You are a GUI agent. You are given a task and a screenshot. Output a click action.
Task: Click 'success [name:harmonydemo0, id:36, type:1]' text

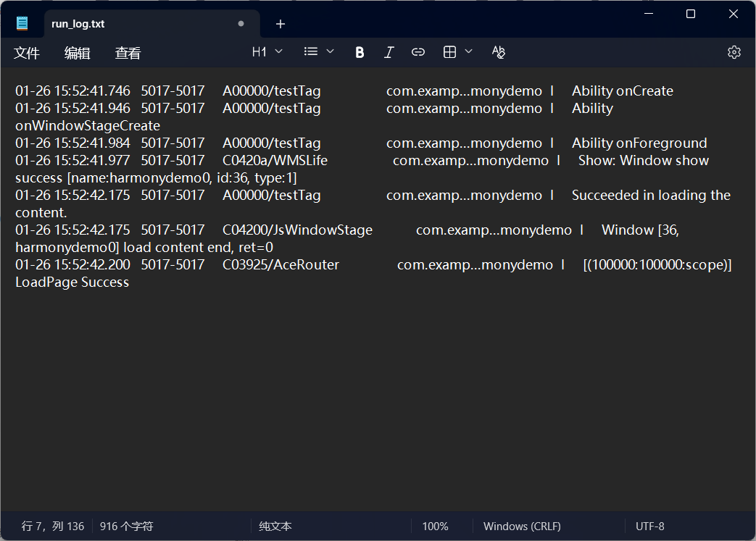[157, 177]
